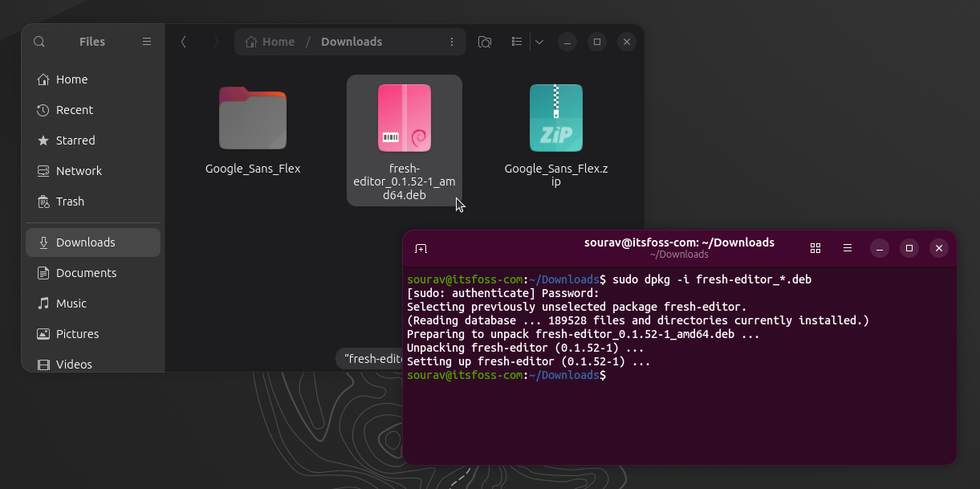This screenshot has height=489, width=980.
Task: Open the search in Files
Action: [39, 41]
